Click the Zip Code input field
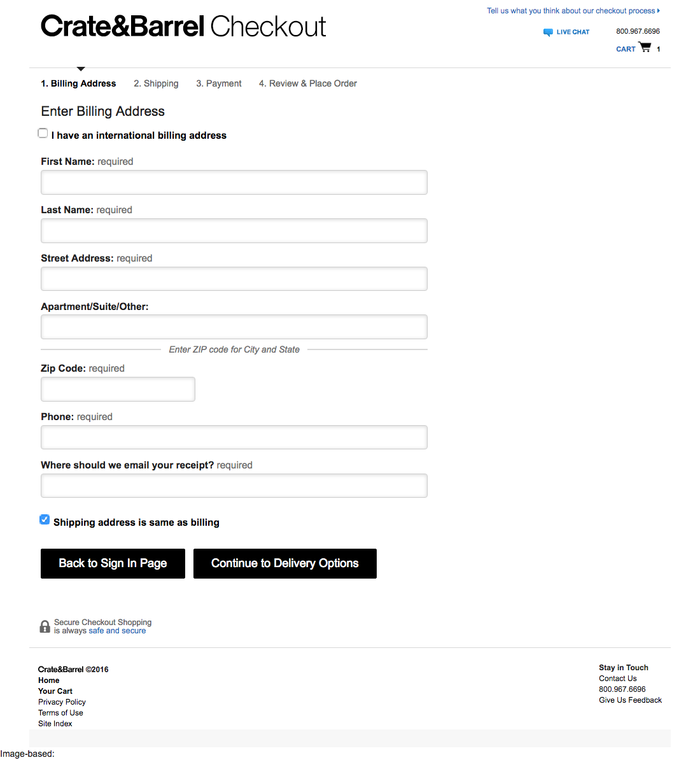Viewport: 700px width, 760px height. (118, 389)
